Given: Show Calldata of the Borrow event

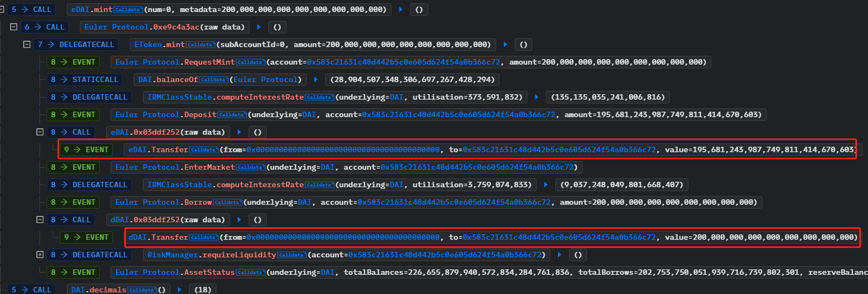Looking at the screenshot, I should [x=227, y=203].
